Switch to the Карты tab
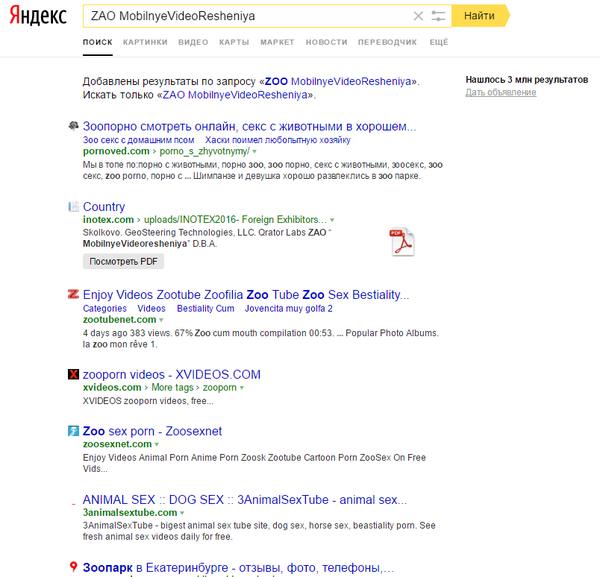The width and height of the screenshot is (600, 577). point(233,43)
